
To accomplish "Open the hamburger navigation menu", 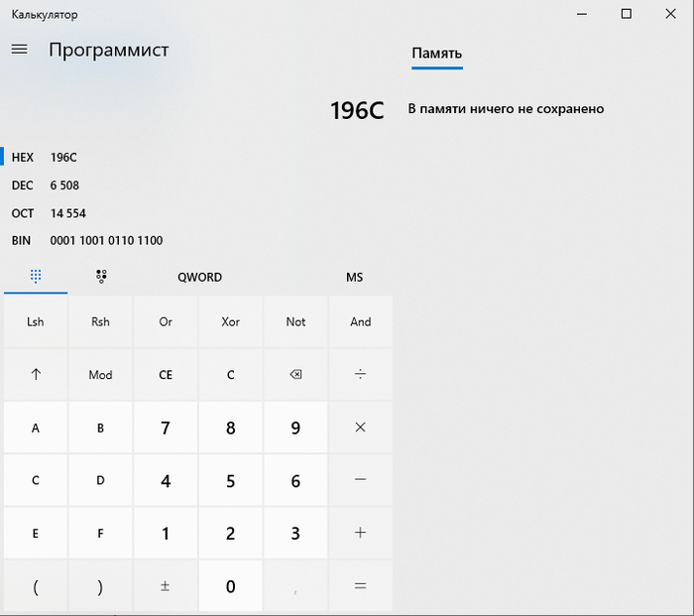I will (x=19, y=50).
